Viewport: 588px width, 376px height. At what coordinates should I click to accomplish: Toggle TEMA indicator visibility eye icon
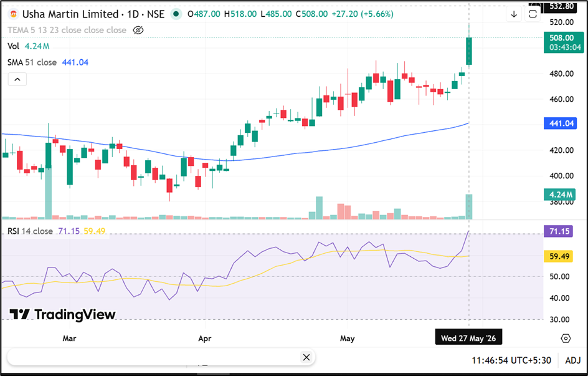pyautogui.click(x=138, y=30)
